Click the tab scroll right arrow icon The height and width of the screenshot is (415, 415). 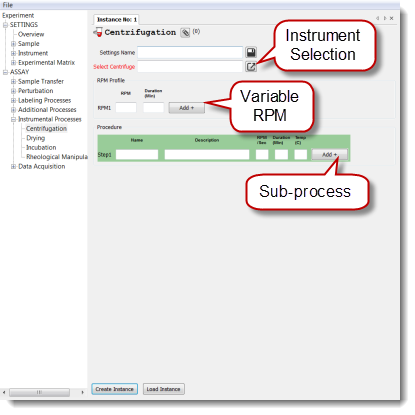385,18
